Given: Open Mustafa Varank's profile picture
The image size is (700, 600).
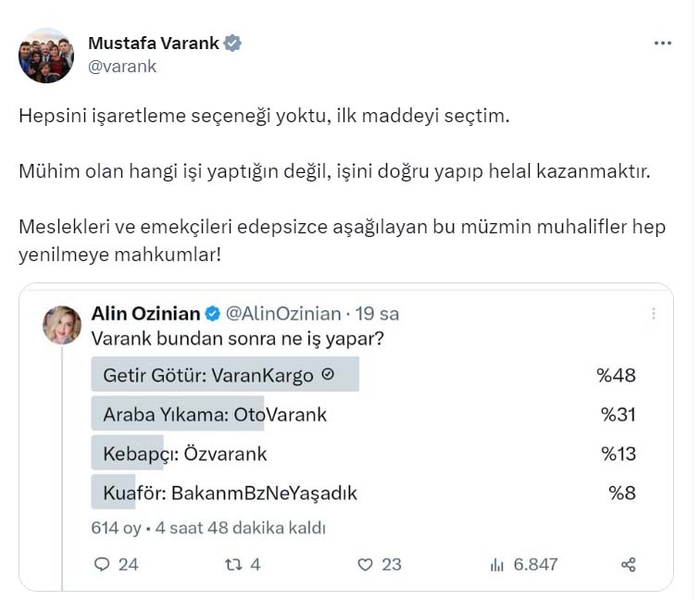Looking at the screenshot, I should (x=45, y=55).
